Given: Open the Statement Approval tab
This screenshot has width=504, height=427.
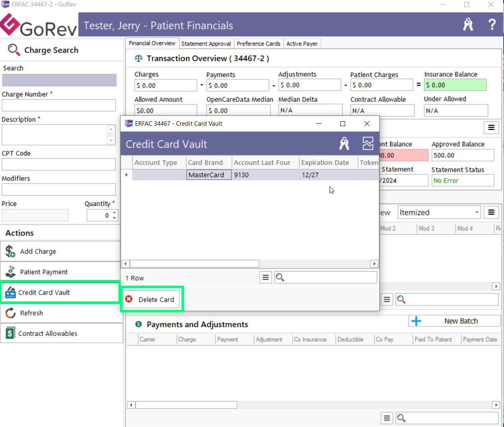Looking at the screenshot, I should click(x=206, y=44).
